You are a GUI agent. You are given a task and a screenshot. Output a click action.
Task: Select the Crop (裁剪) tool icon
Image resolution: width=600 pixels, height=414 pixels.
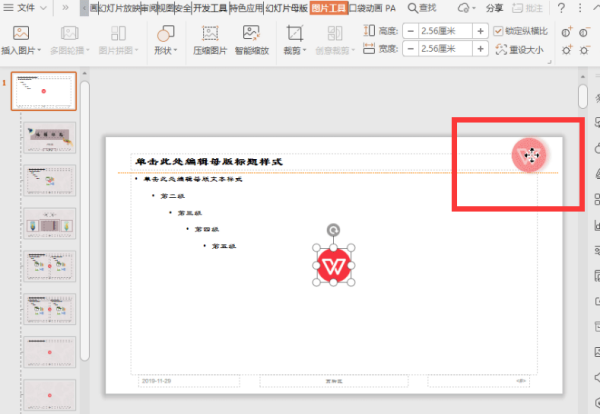point(295,33)
